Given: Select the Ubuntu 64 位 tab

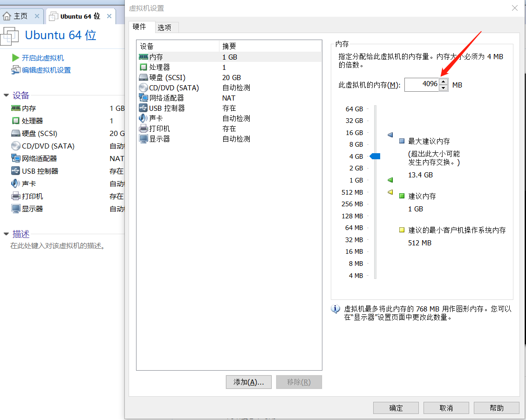Looking at the screenshot, I should (x=81, y=16).
